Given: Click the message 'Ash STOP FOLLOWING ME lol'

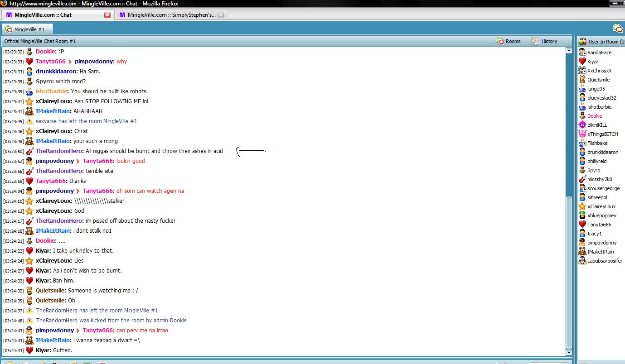Looking at the screenshot, I should click(x=111, y=101).
